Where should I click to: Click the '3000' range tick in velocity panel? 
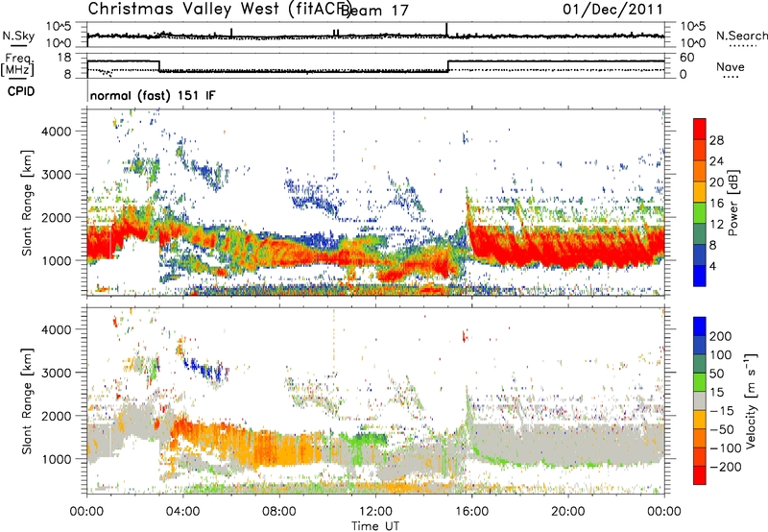tap(56, 373)
